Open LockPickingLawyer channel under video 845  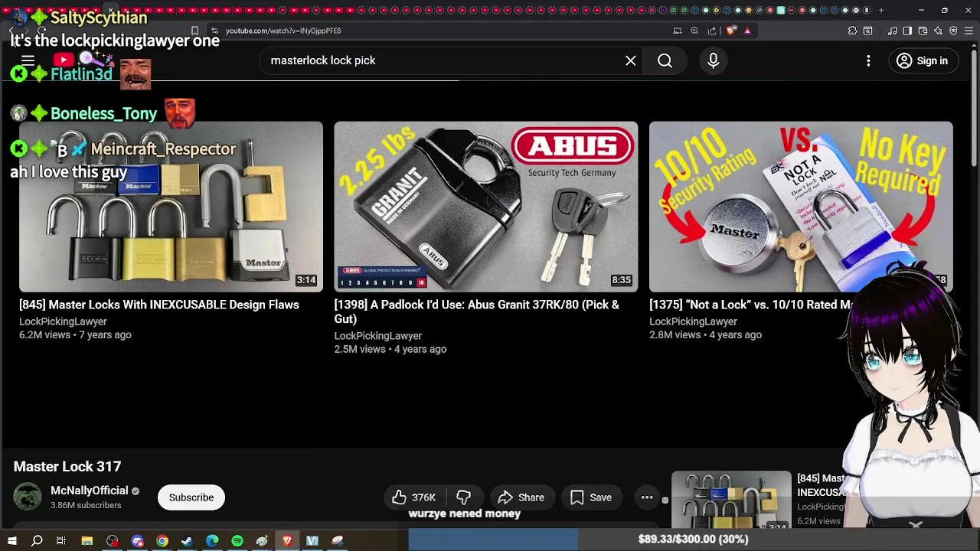pos(63,321)
